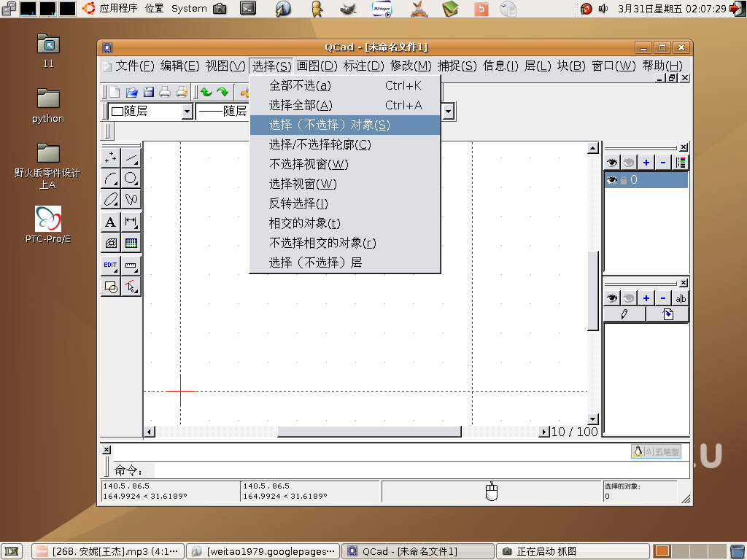The width and height of the screenshot is (747, 560).
Task: Click the open file toolbar icon
Action: 131,92
